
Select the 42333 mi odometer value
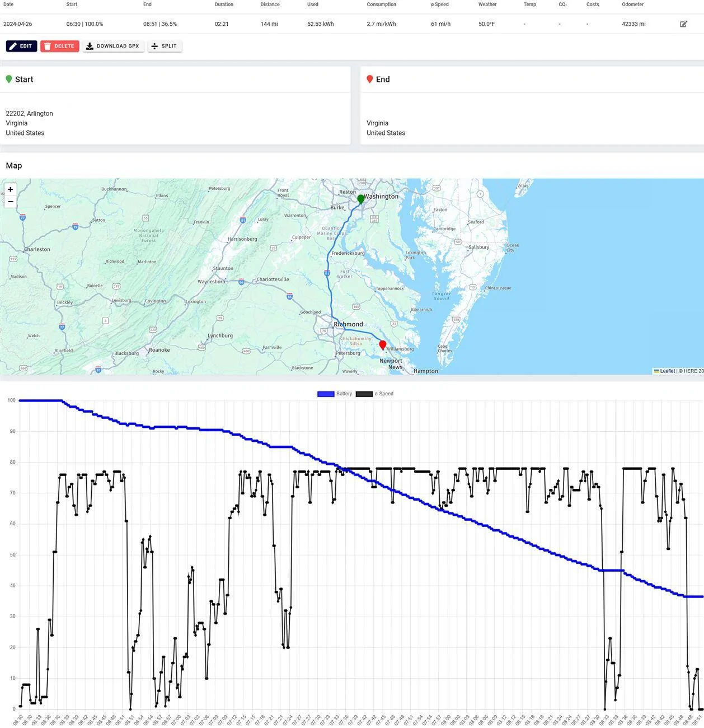(x=633, y=24)
